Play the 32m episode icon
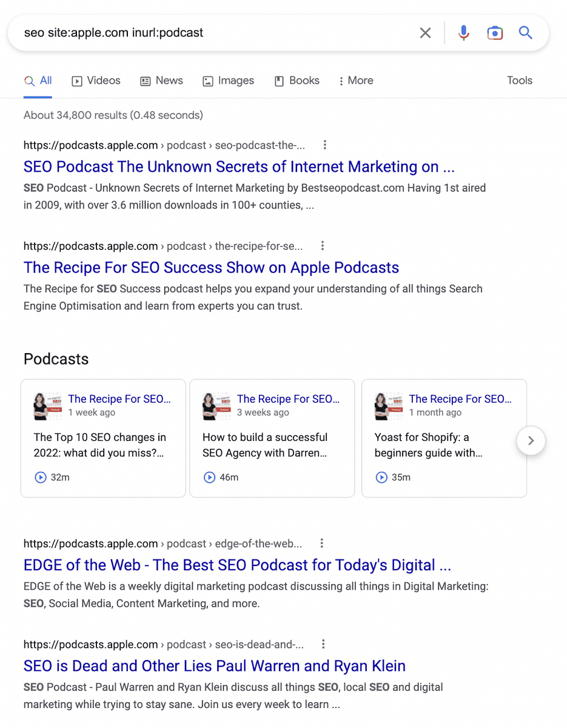This screenshot has width=567, height=728. pos(41,477)
